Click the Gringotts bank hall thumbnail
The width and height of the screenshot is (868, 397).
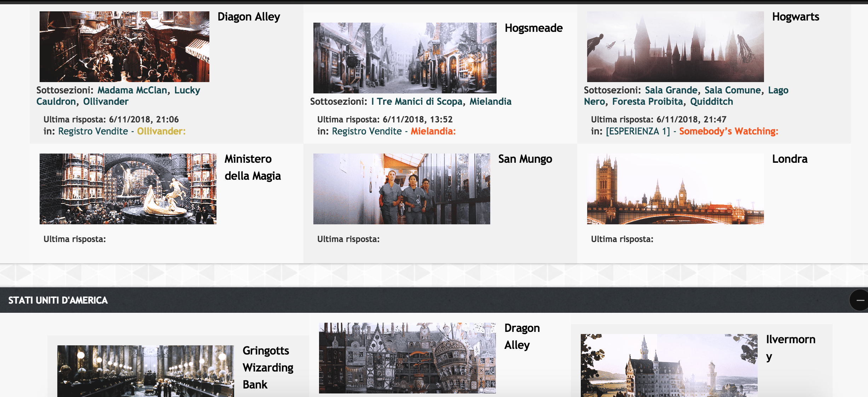pos(146,371)
